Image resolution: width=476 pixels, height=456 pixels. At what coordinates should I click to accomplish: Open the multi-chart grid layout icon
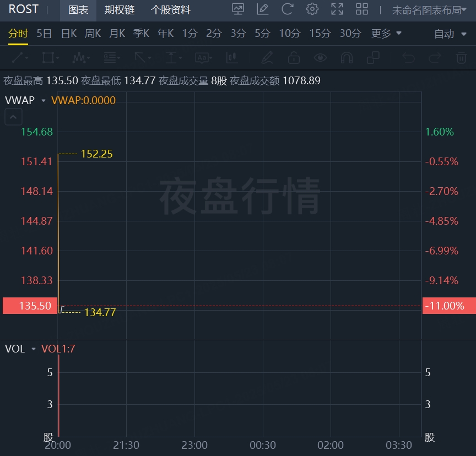tap(362, 9)
